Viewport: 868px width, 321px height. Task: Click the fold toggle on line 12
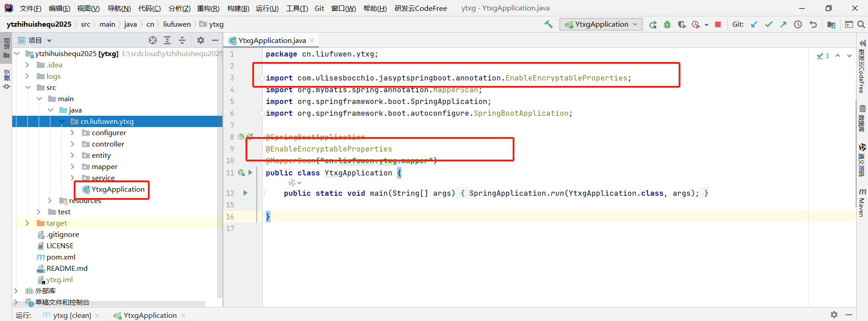tap(262, 193)
